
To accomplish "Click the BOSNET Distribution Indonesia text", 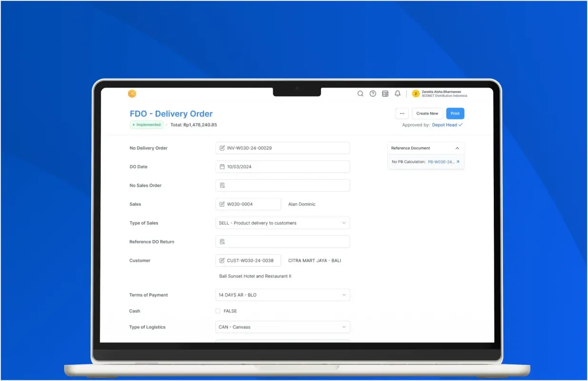I will [444, 96].
